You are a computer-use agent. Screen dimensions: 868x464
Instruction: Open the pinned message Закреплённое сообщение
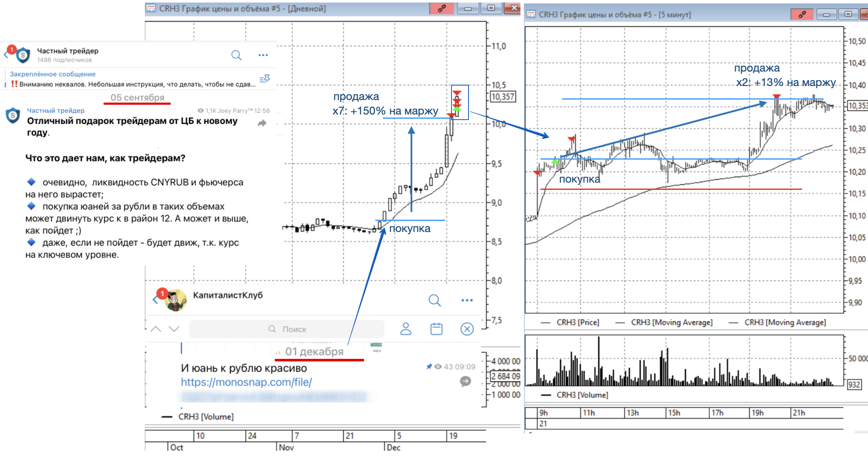click(132, 79)
